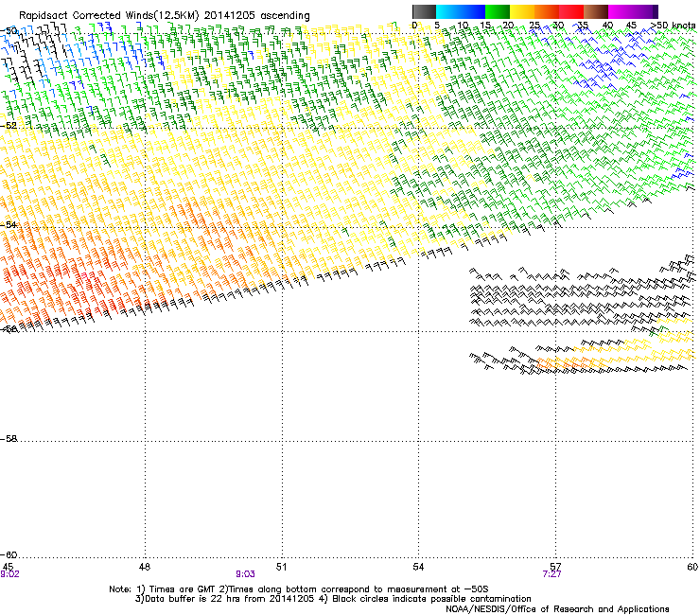Click the red 30-35 knots color swatch
This screenshot has width=700, height=615.
(x=571, y=11)
